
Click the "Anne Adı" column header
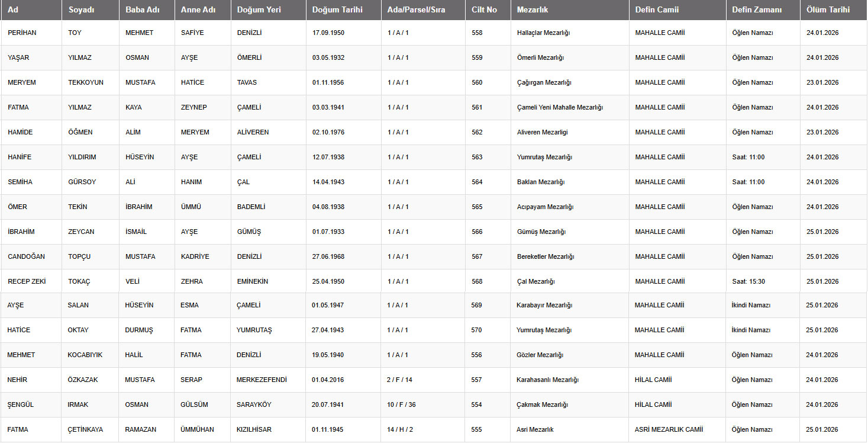[x=199, y=9]
